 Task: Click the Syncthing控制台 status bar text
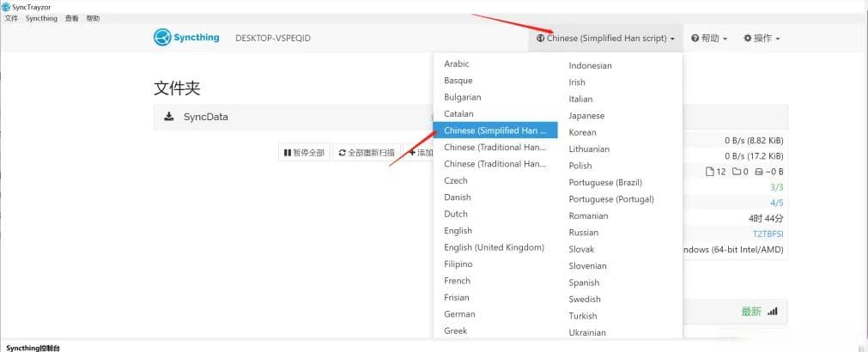tap(33, 348)
